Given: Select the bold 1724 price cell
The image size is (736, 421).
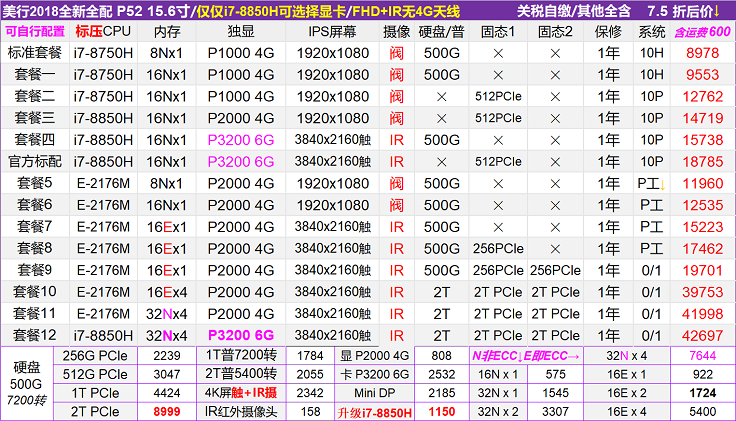Looking at the screenshot, I should click(701, 391).
